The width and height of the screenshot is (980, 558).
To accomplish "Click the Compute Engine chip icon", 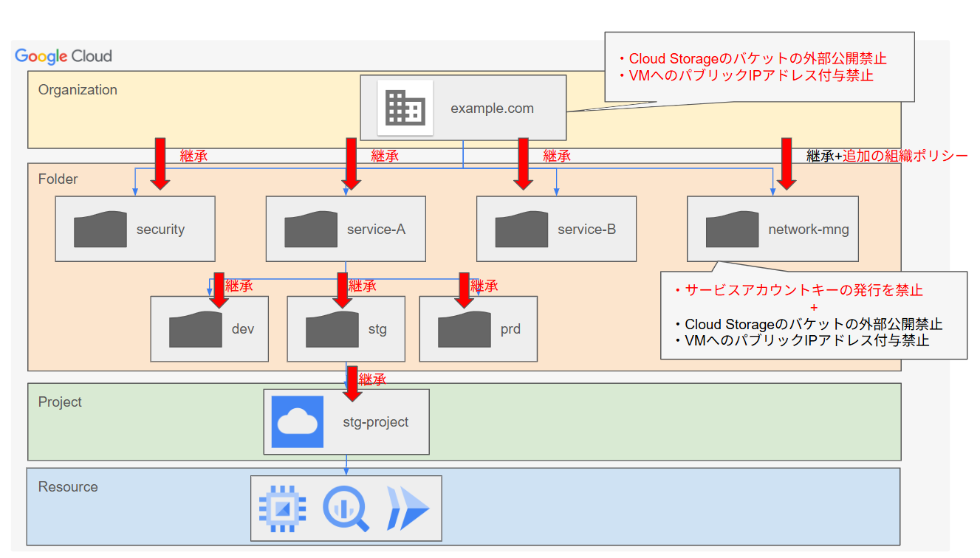I will tap(282, 509).
